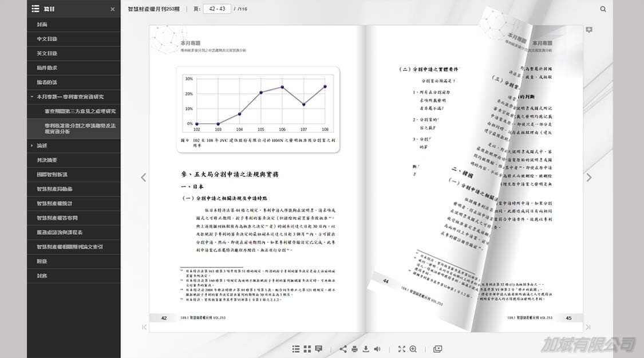Click the title 智慧財產權月刊253期

click(x=153, y=9)
